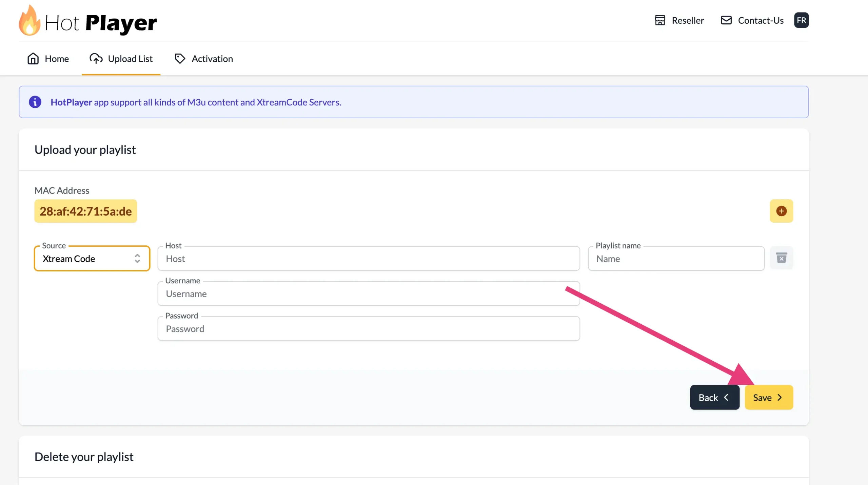Image resolution: width=868 pixels, height=485 pixels.
Task: Focus the Username text field
Action: point(369,294)
